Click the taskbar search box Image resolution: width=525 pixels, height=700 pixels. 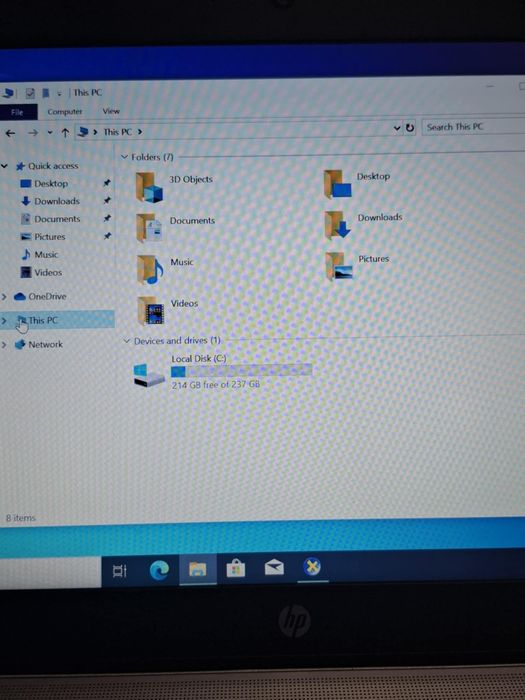(50, 572)
